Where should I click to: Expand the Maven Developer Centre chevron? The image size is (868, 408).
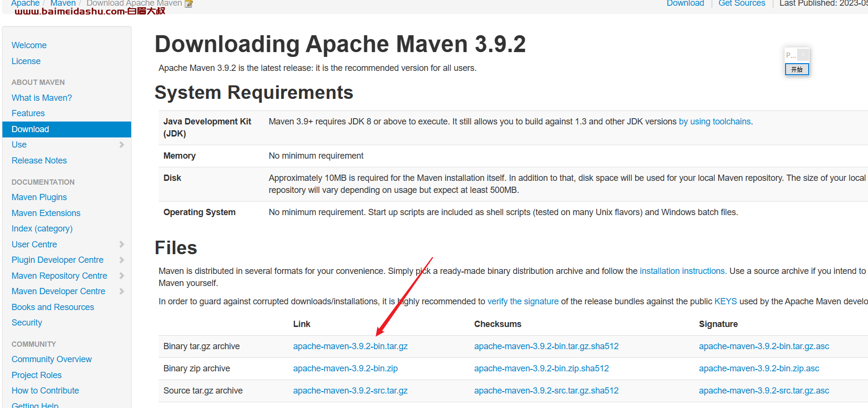122,291
